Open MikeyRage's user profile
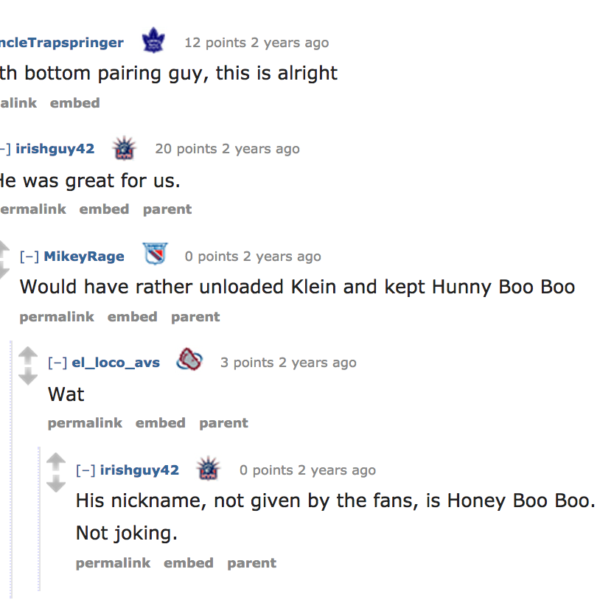Screen dimensions: 600x600 tap(84, 257)
